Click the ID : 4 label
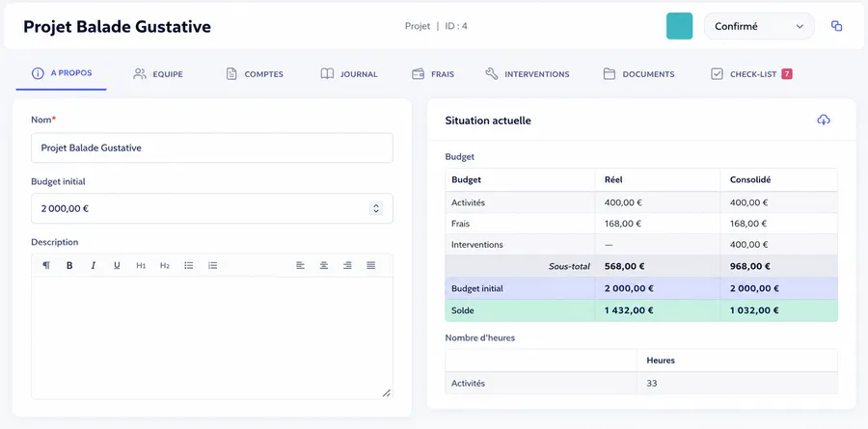This screenshot has width=868, height=429. coord(456,26)
